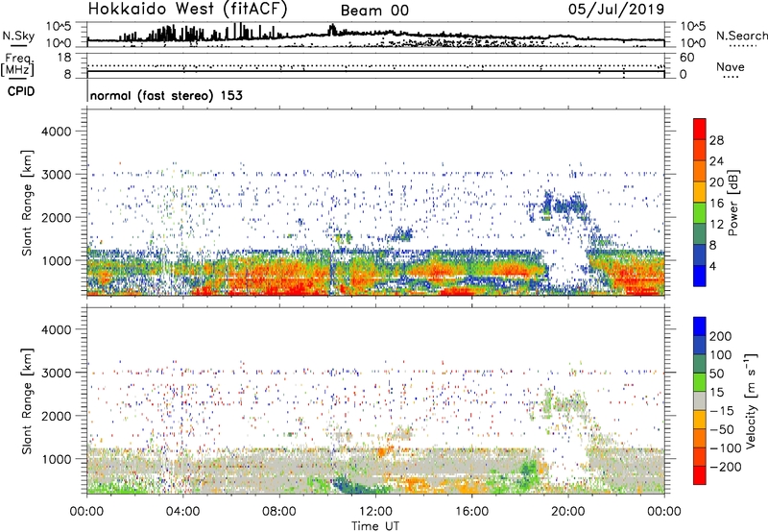Pick the red bottom segment of velocity colorbar
Screen dimensions: 768x532
(x=700, y=475)
